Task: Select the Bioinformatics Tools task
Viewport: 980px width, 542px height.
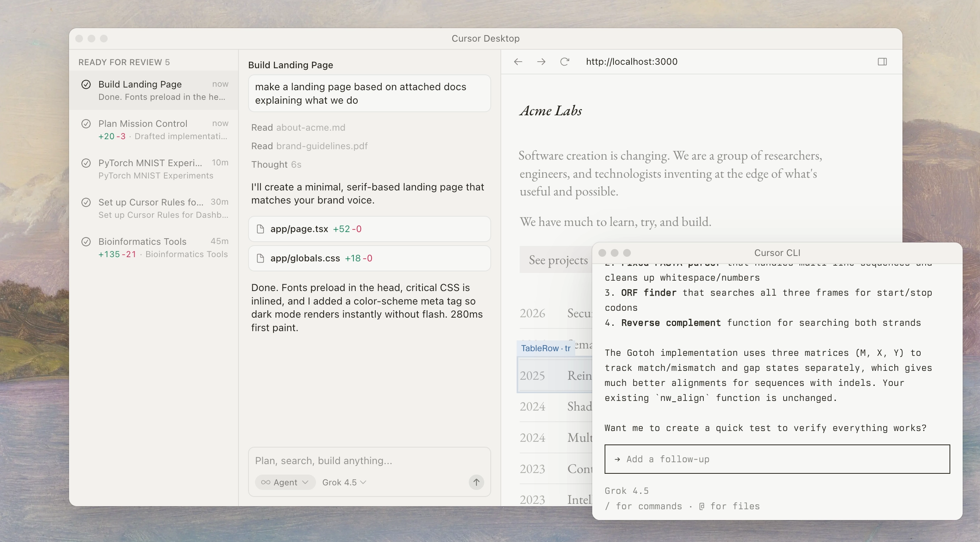Action: coord(154,248)
